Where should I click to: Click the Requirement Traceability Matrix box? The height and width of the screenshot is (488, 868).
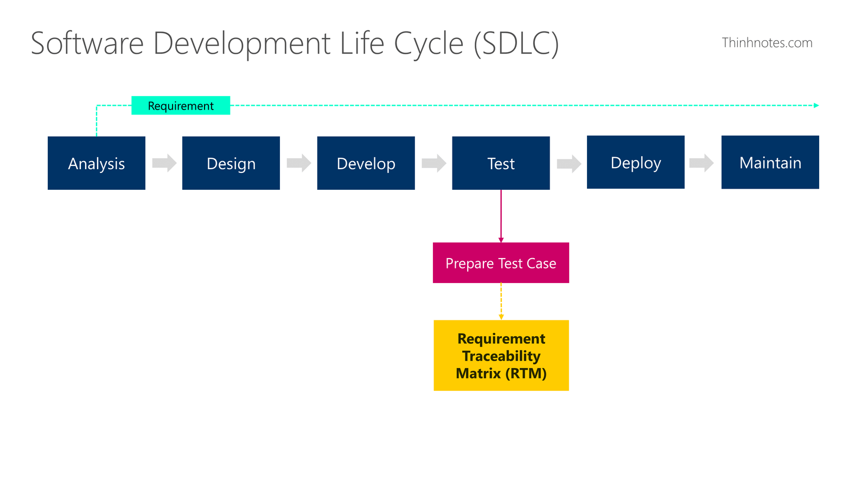pos(501,356)
